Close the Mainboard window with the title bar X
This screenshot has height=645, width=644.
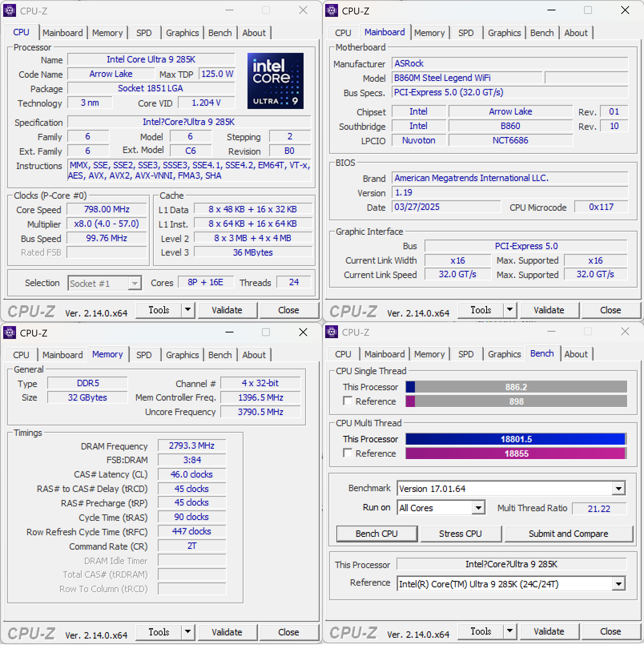pos(625,10)
